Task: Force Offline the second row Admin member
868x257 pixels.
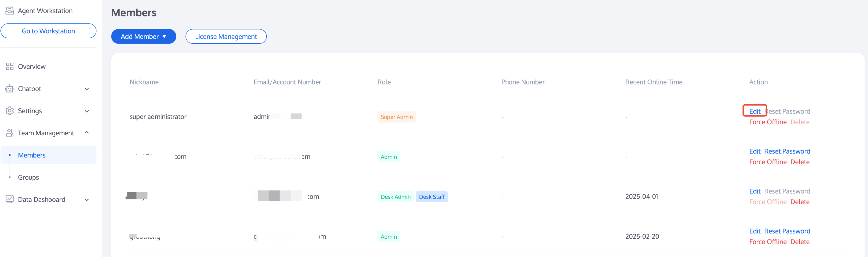Action: (768, 162)
